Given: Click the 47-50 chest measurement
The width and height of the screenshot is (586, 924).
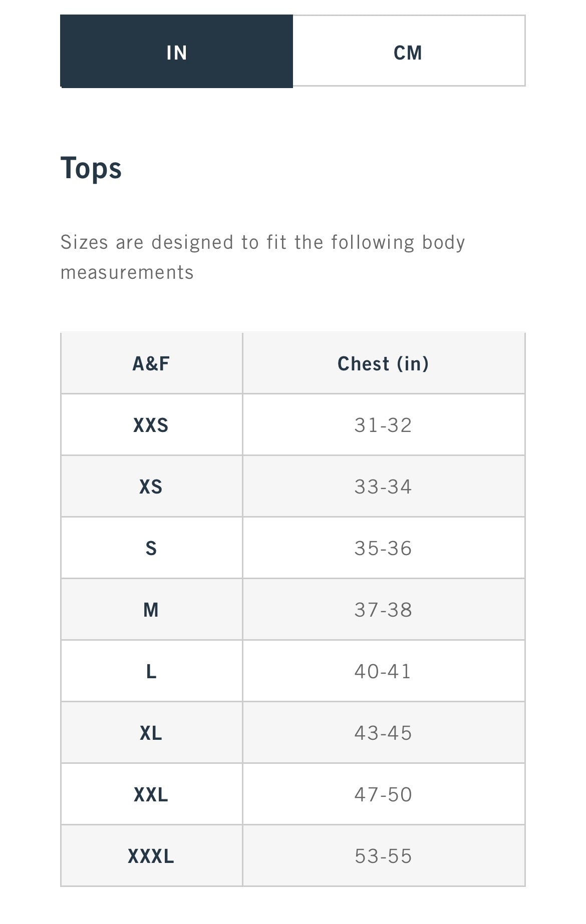Looking at the screenshot, I should (383, 794).
